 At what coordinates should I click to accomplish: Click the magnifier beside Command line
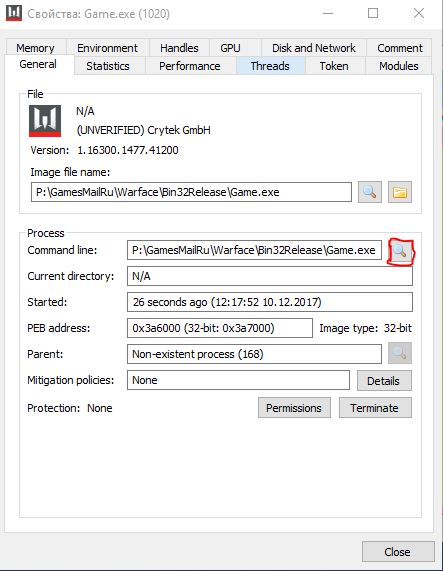[x=400, y=251]
